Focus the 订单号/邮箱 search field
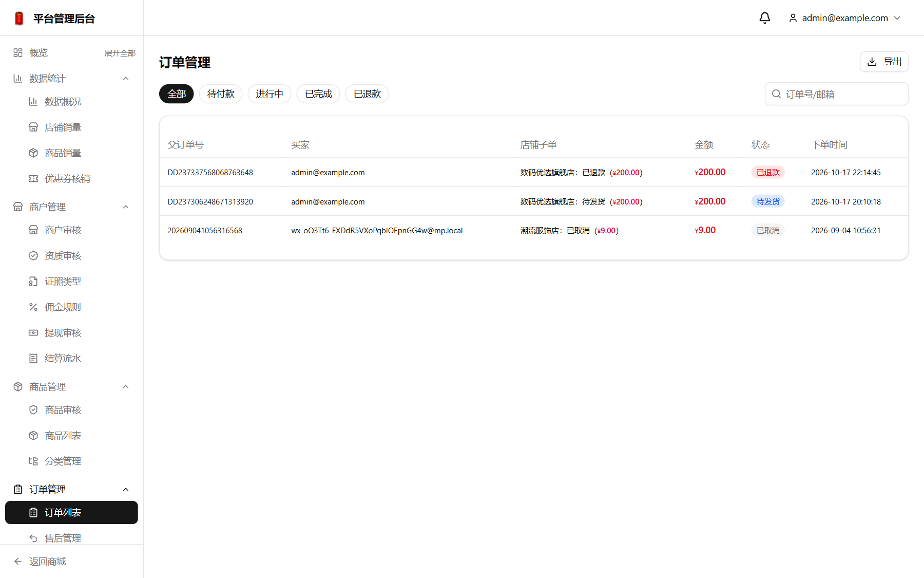 pyautogui.click(x=837, y=94)
